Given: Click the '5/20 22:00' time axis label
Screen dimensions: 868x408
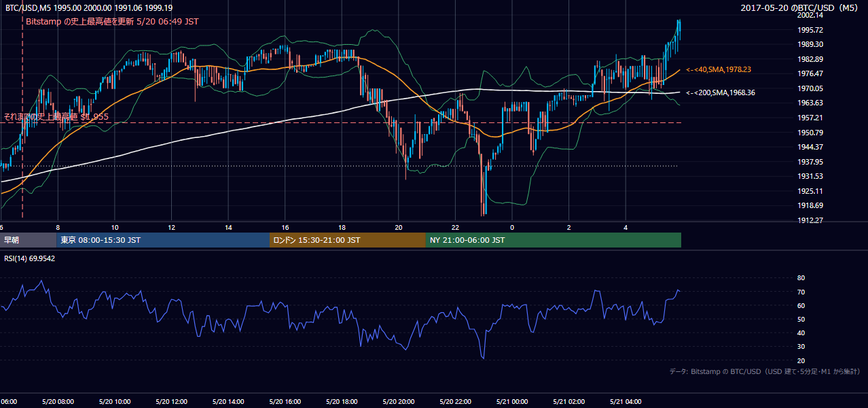Looking at the screenshot, I should (x=455, y=401).
